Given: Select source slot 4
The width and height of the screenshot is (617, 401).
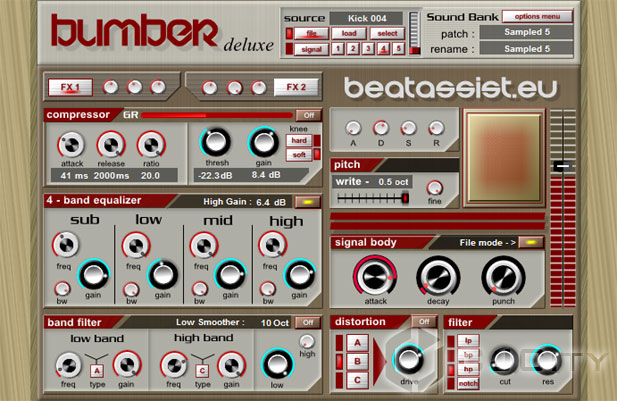Looking at the screenshot, I should point(383,49).
